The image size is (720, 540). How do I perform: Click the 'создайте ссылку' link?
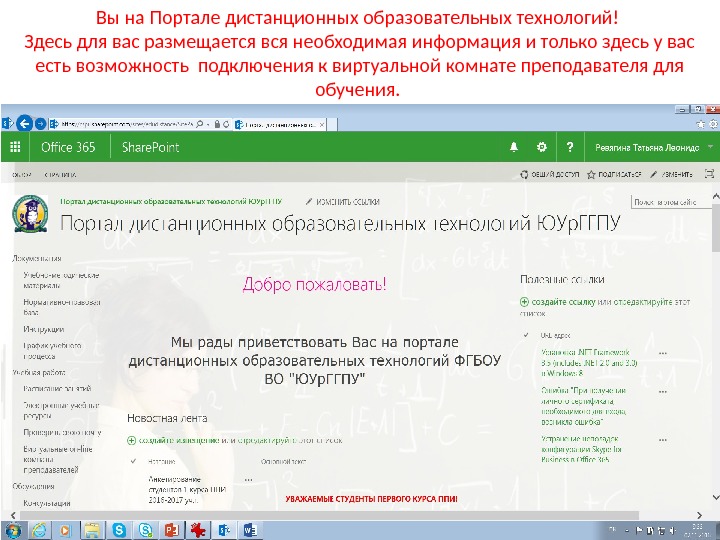pos(563,302)
